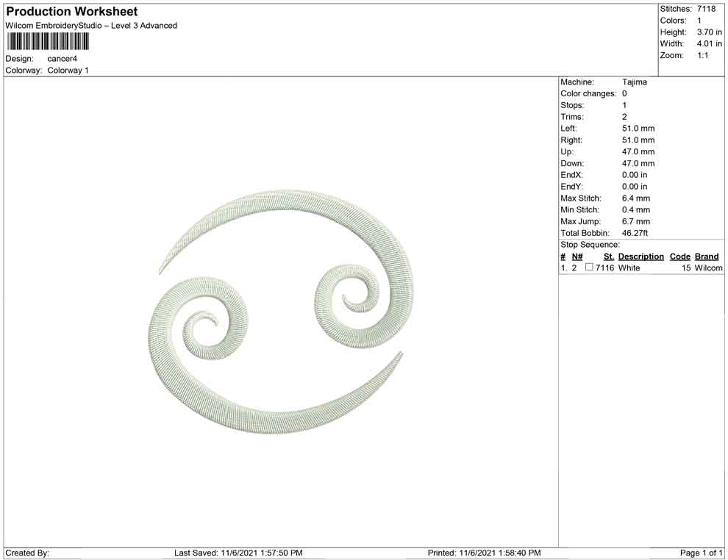728x560 pixels.
Task: Click the Wilcom brand entry
Action: [708, 268]
